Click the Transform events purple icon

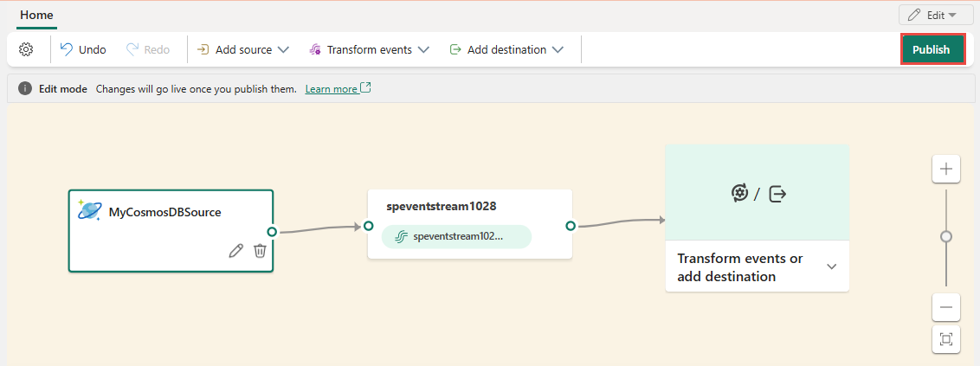point(315,49)
